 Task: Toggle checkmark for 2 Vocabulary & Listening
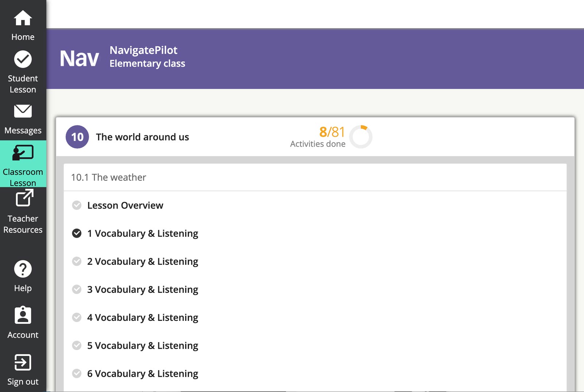pos(77,261)
